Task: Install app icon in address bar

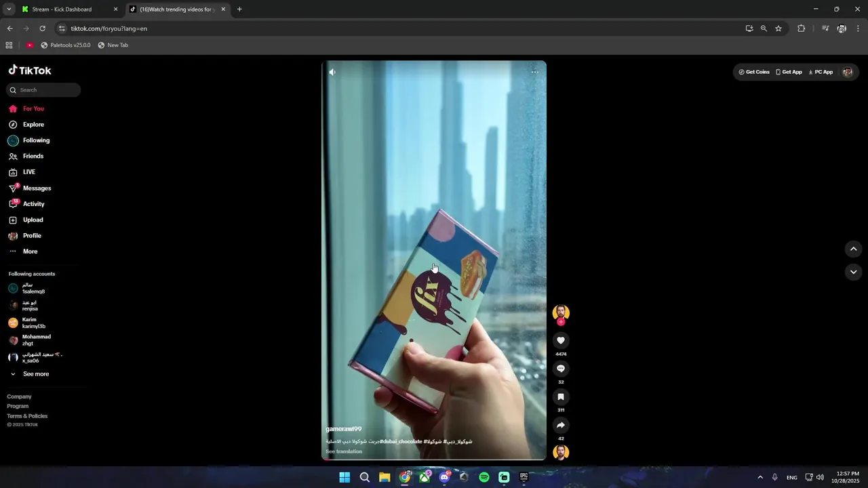Action: [x=749, y=28]
